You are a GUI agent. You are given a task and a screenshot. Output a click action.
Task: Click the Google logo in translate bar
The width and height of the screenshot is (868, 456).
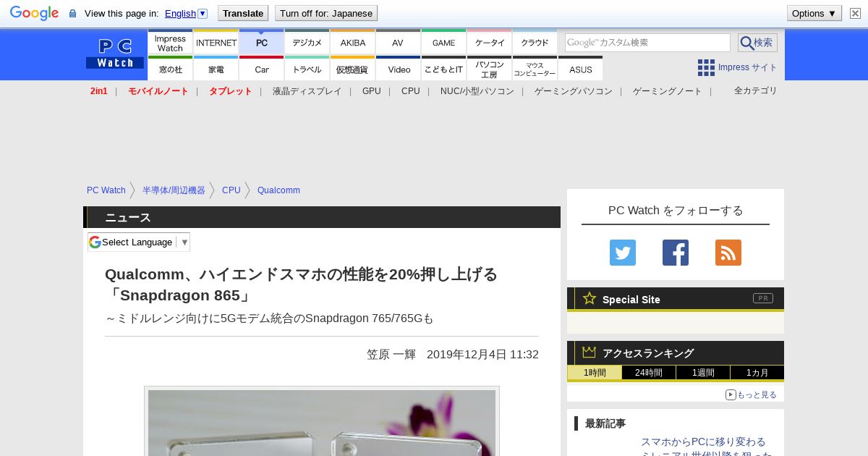(x=34, y=13)
